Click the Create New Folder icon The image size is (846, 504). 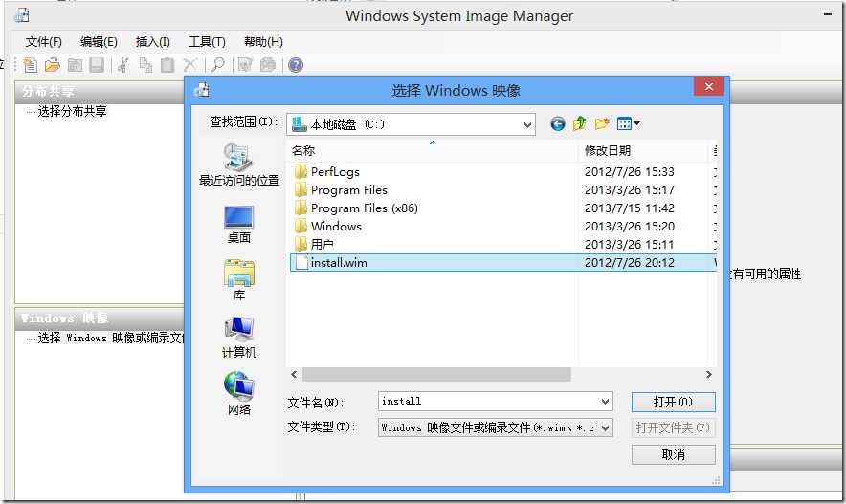[602, 124]
